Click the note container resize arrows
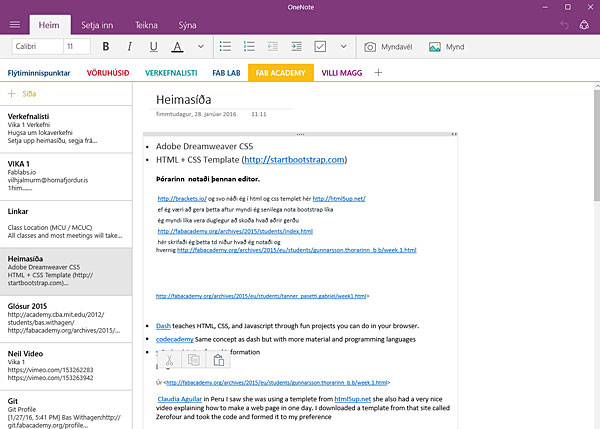The width and height of the screenshot is (600, 429). coord(454,134)
